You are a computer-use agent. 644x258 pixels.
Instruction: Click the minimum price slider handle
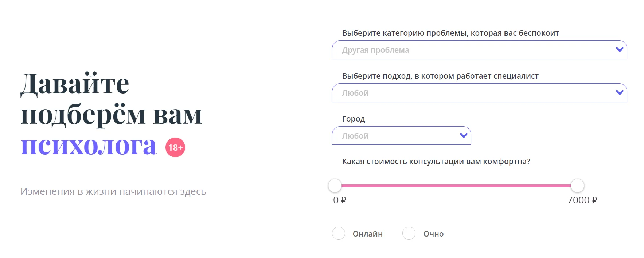335,186
